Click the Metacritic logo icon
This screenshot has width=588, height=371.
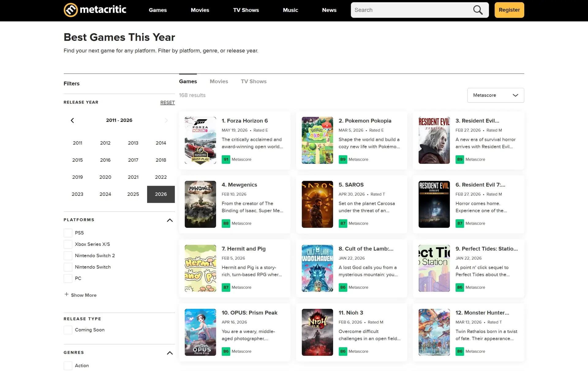coord(71,10)
